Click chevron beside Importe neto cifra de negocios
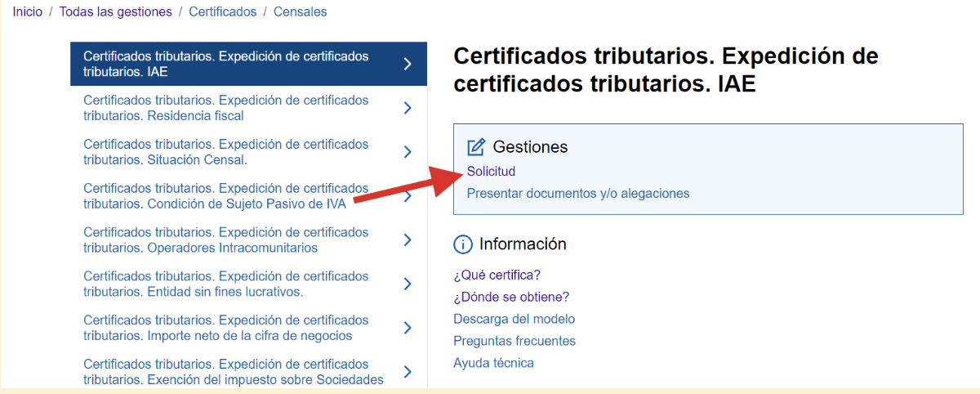Viewport: 980px width, 394px height. 408,328
